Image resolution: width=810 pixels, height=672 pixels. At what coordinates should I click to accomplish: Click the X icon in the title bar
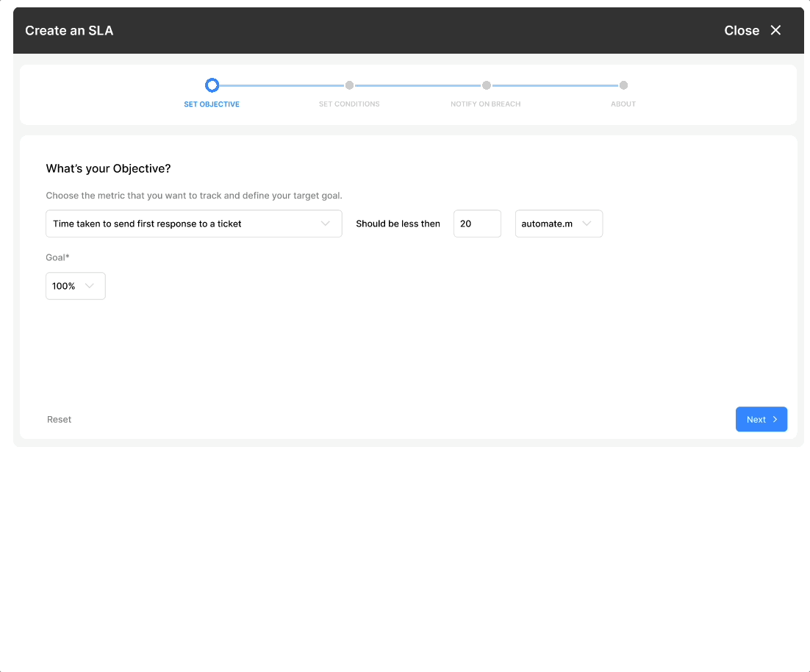(x=776, y=30)
